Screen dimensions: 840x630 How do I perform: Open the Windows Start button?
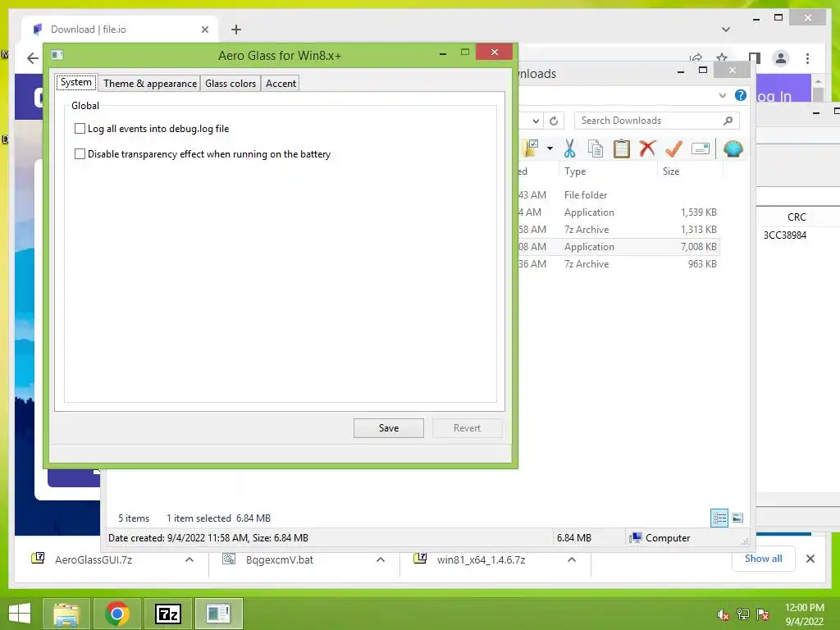pos(20,614)
